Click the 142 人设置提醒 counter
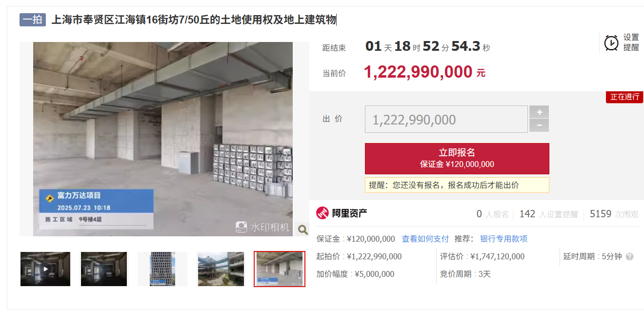644x312 pixels. pos(548,214)
